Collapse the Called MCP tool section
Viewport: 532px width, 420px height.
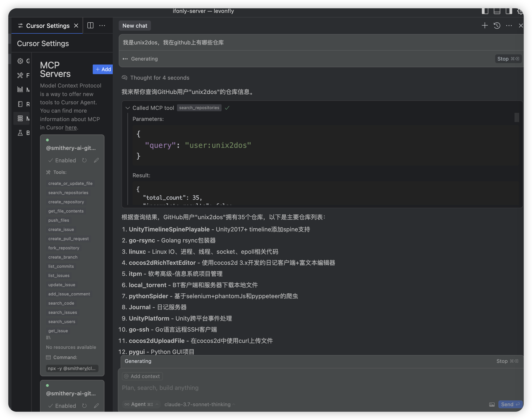(127, 108)
